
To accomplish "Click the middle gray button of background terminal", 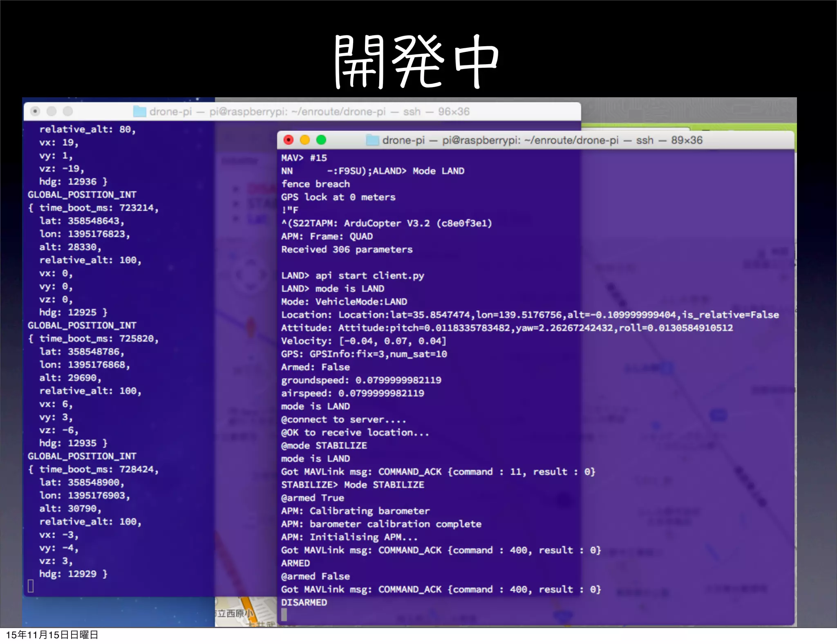I will point(51,111).
